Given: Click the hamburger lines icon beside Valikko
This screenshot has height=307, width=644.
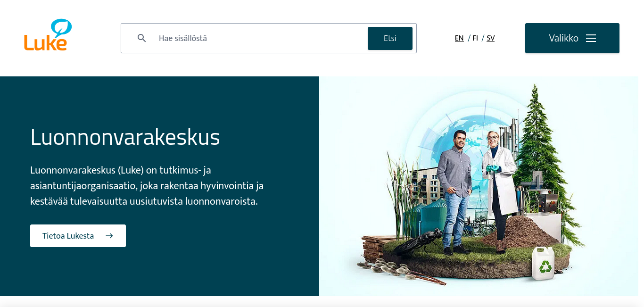Looking at the screenshot, I should tap(591, 38).
